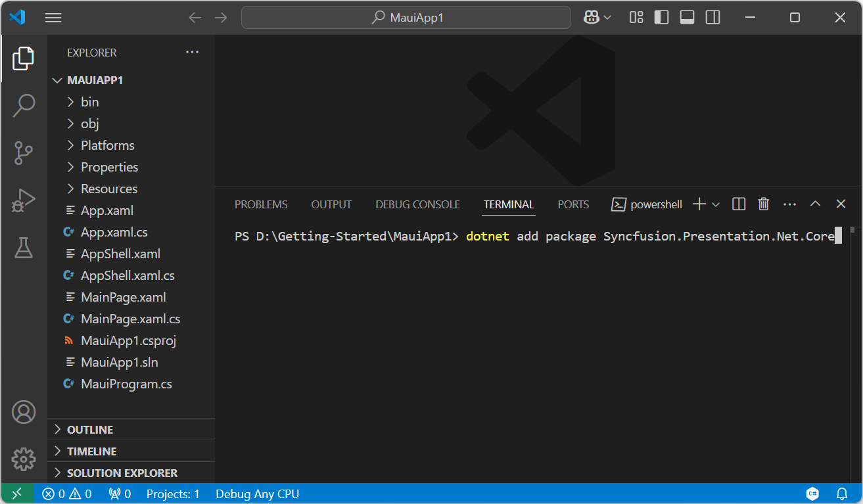Switch to the DEBUG CONSOLE tab
Screen dimensions: 863x504
tap(417, 204)
